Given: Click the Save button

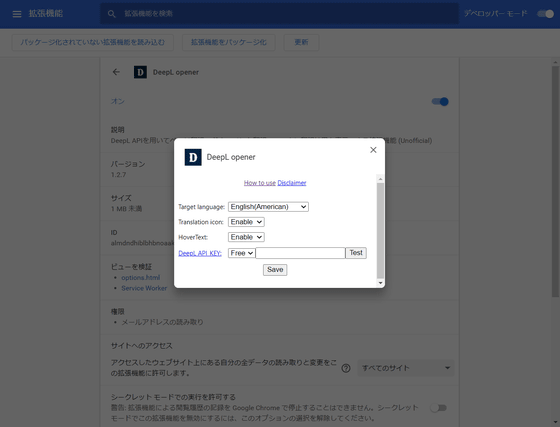Looking at the screenshot, I should (275, 270).
